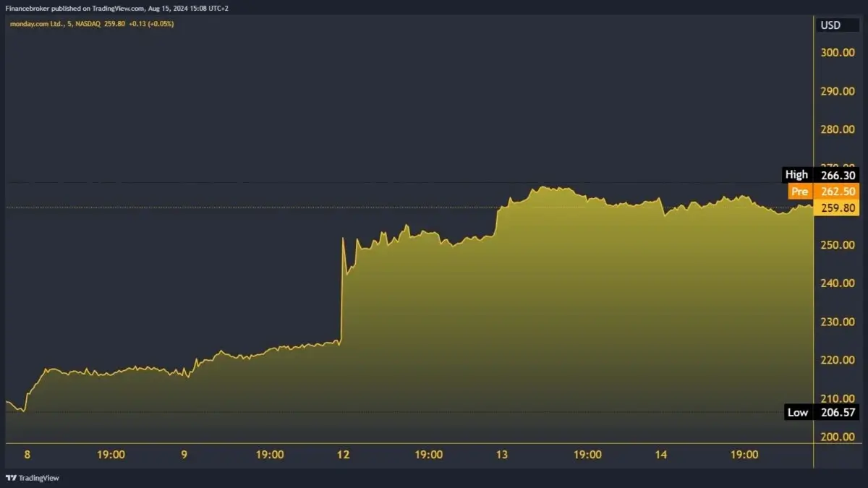Click the first 19:00 time label

[111, 455]
